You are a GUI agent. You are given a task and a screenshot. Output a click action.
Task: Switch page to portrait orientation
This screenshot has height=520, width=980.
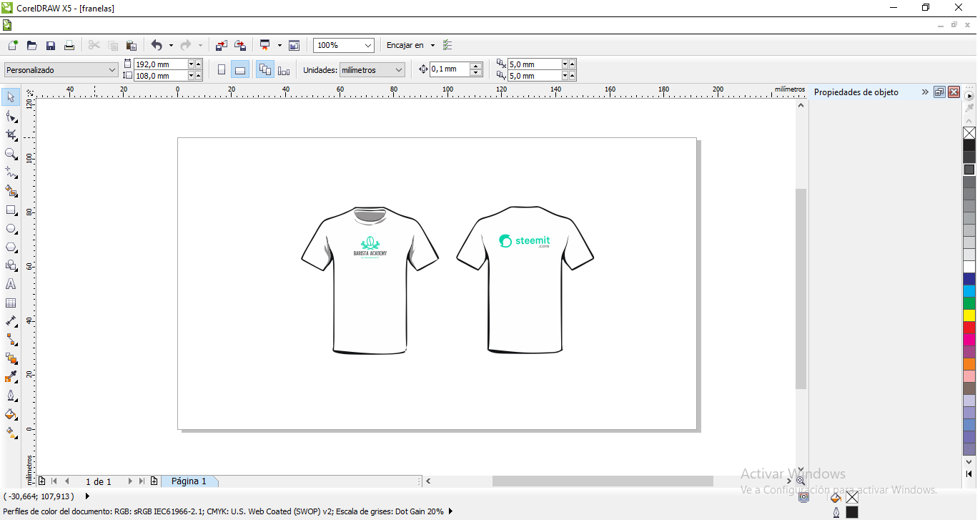pyautogui.click(x=222, y=70)
